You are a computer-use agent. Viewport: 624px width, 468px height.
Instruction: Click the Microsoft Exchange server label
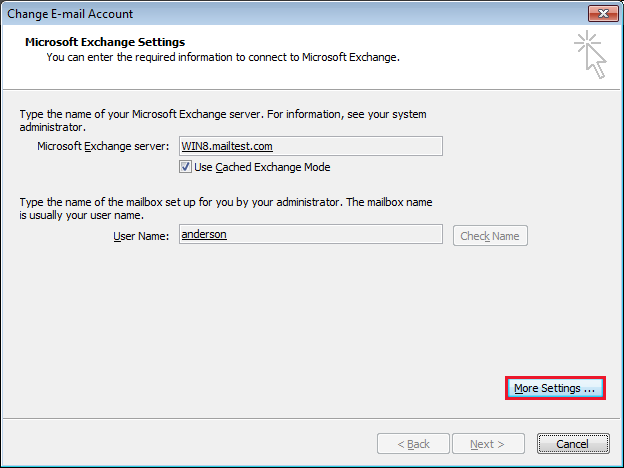point(103,146)
